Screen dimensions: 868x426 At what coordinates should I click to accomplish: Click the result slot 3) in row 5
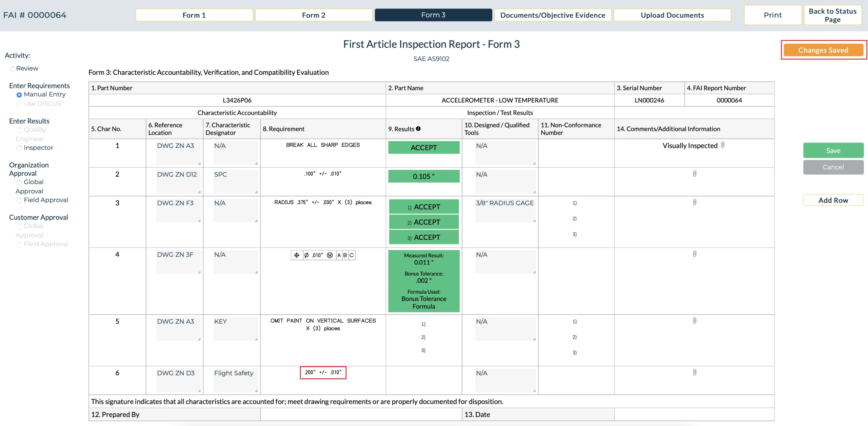(x=423, y=350)
